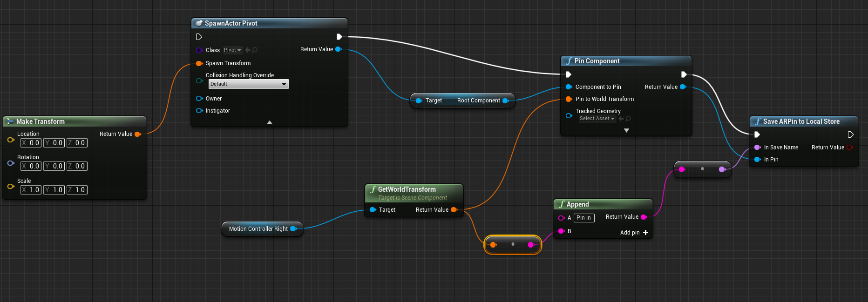Click the browse magnifier icon beside Pivot class

pos(255,50)
